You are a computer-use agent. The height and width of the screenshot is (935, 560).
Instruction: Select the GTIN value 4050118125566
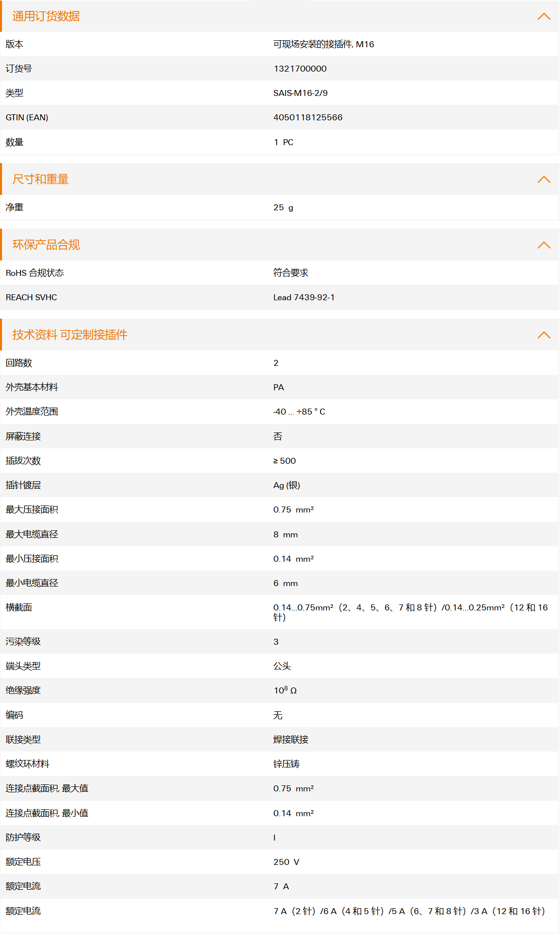point(308,117)
